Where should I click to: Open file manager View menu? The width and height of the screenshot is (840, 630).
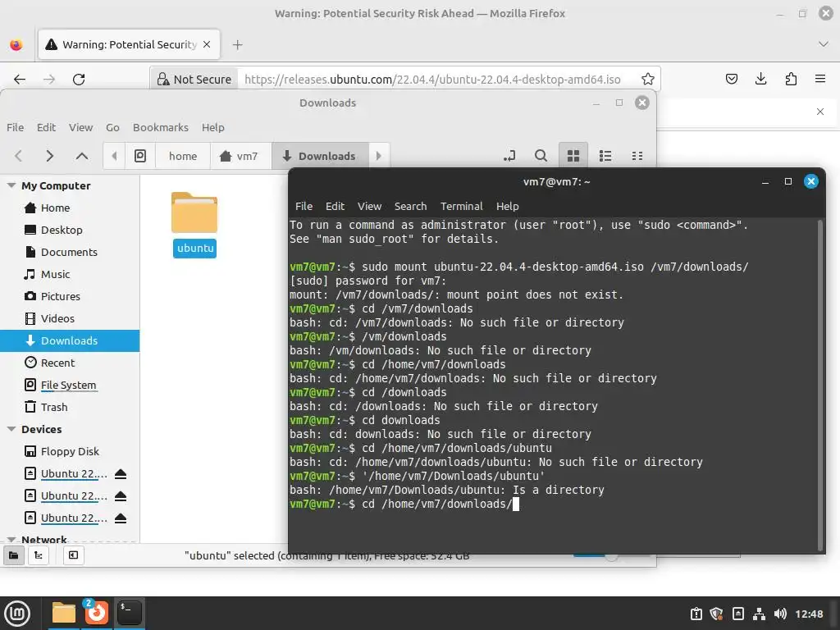coord(81,127)
